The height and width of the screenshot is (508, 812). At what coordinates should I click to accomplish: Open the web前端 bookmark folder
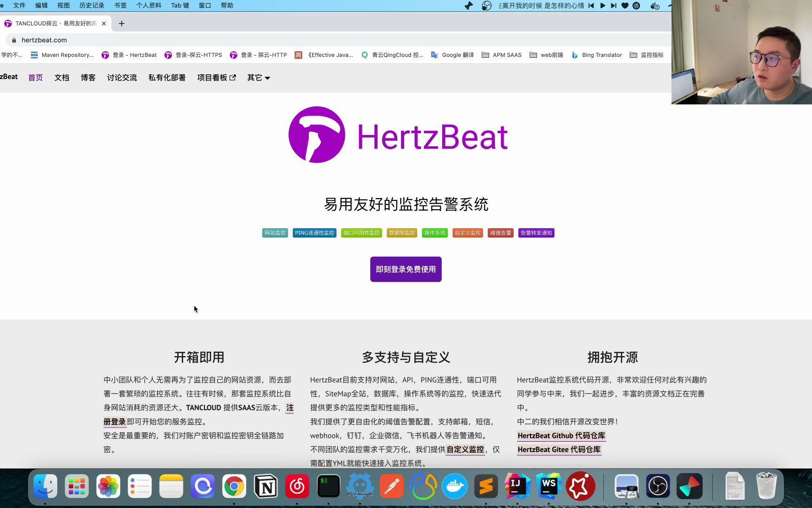point(546,55)
